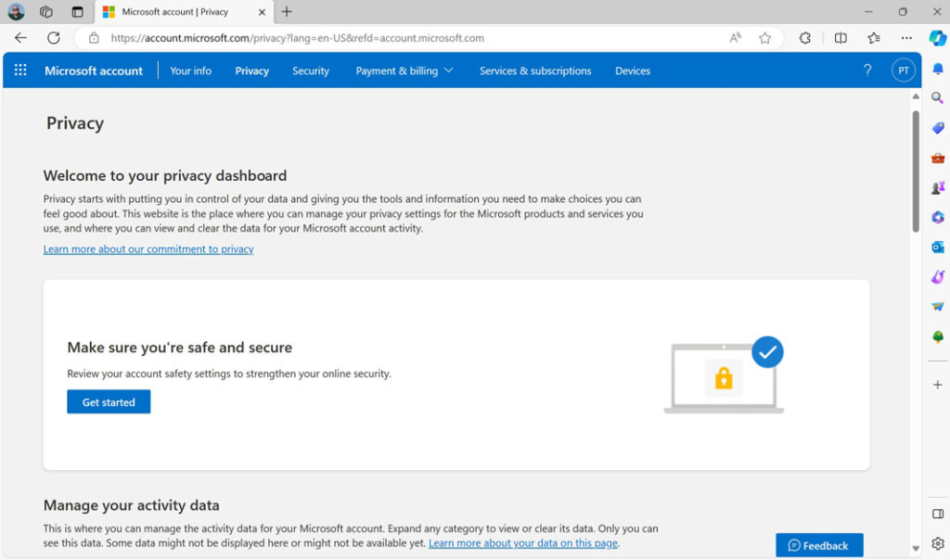Open Edge sidebar settings gear
950x560 pixels.
coord(937,543)
